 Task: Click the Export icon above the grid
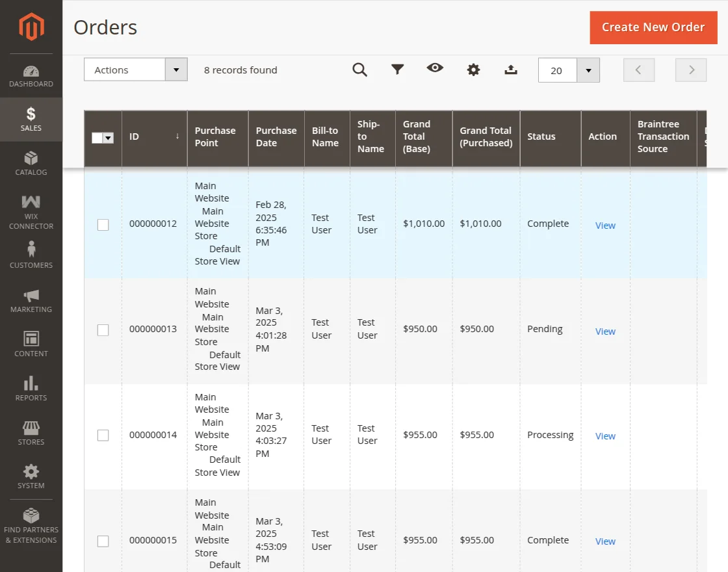point(511,70)
